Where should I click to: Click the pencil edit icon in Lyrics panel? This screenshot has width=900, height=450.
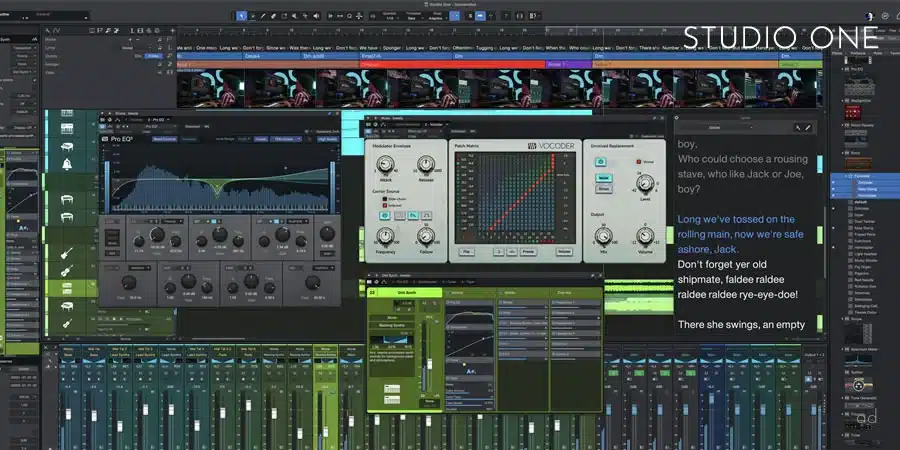[x=808, y=127]
